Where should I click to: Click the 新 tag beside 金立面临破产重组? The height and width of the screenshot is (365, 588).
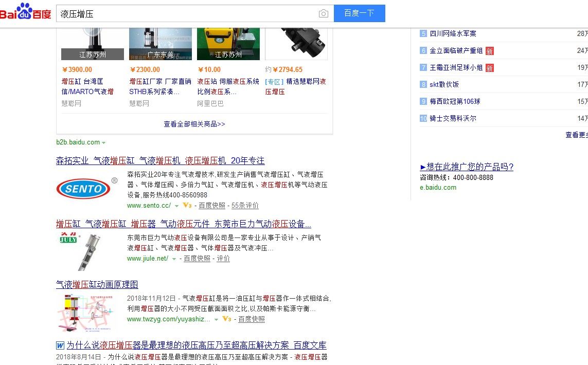(x=489, y=51)
